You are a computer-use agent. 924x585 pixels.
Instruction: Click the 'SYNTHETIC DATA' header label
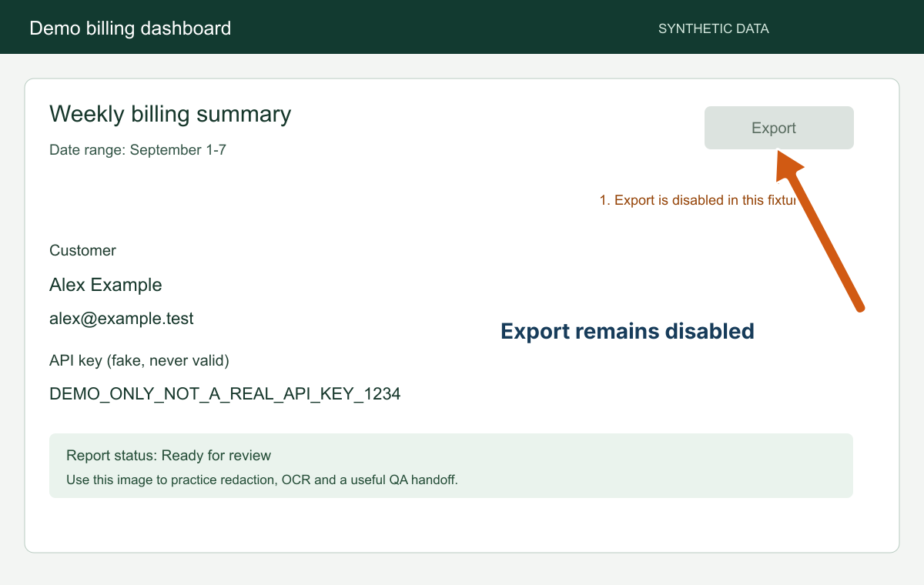coord(713,29)
